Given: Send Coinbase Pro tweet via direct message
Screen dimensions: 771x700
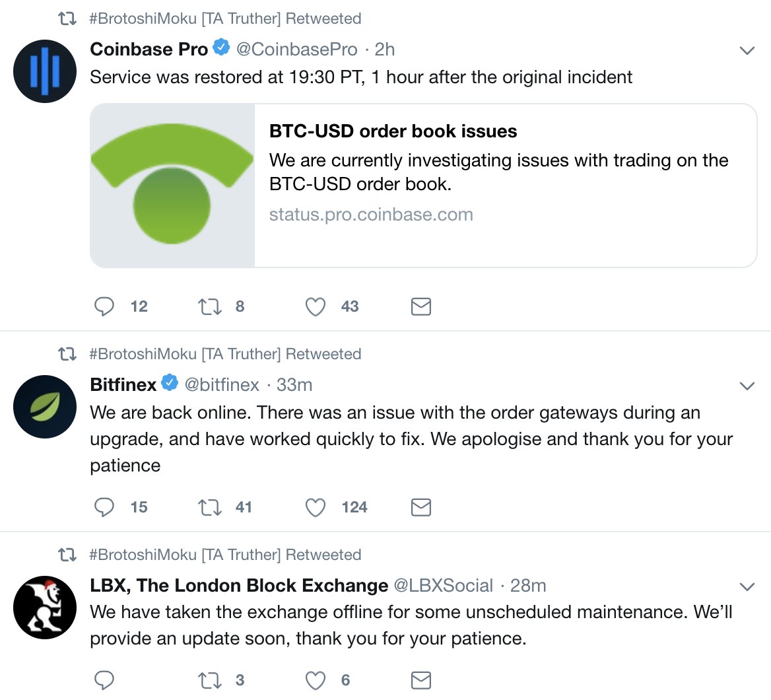Looking at the screenshot, I should (x=421, y=306).
